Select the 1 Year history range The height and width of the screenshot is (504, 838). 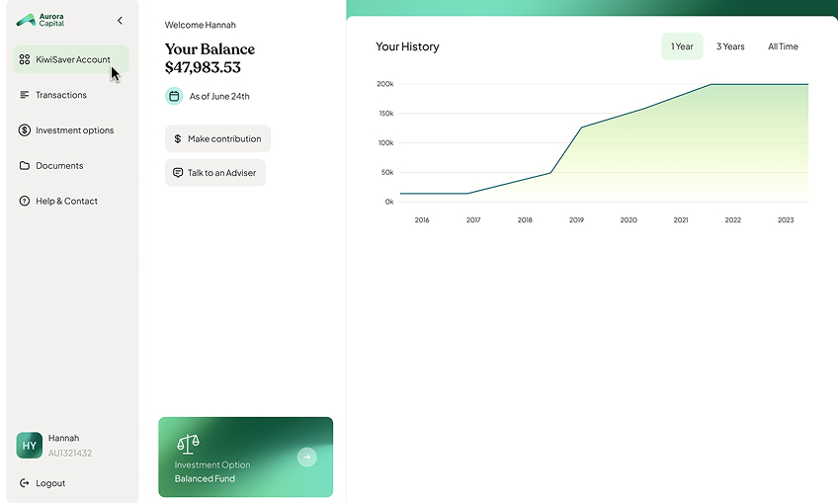tap(682, 46)
